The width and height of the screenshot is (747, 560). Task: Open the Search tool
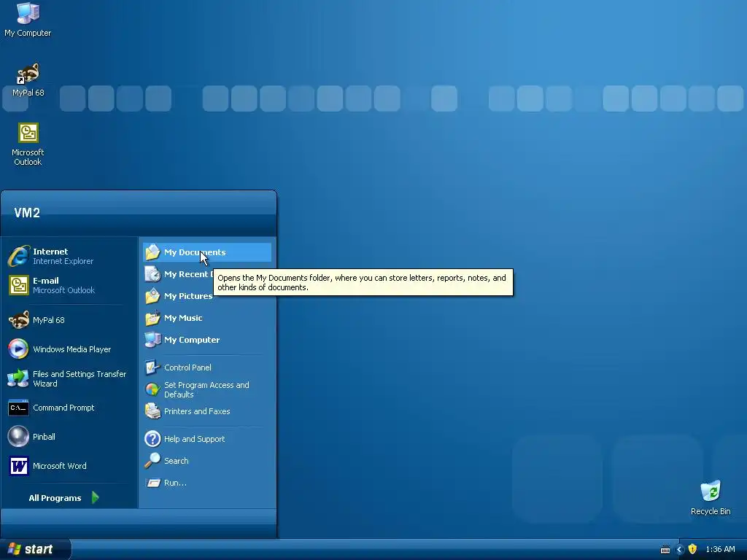207,461
